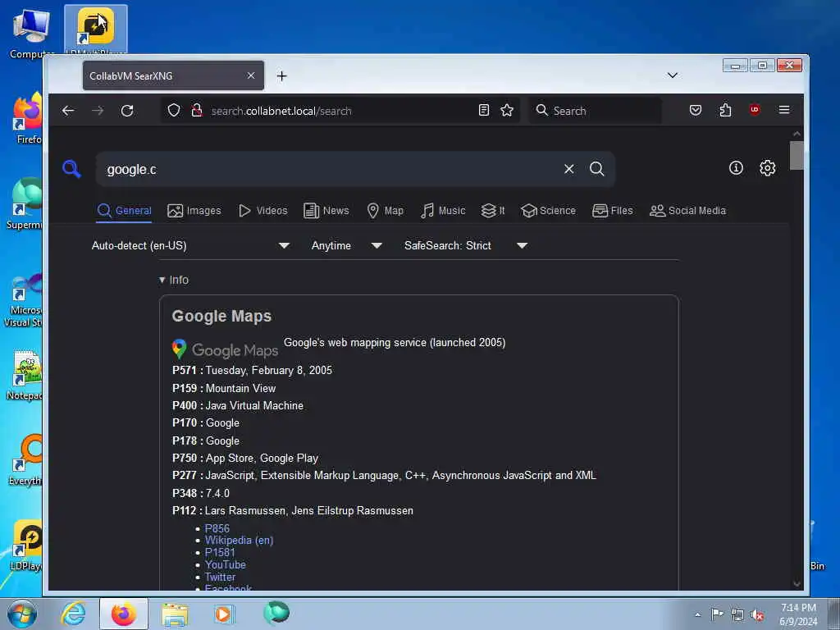The image size is (840, 630).
Task: Open the uBlock Origin extension icon
Action: coord(755,110)
